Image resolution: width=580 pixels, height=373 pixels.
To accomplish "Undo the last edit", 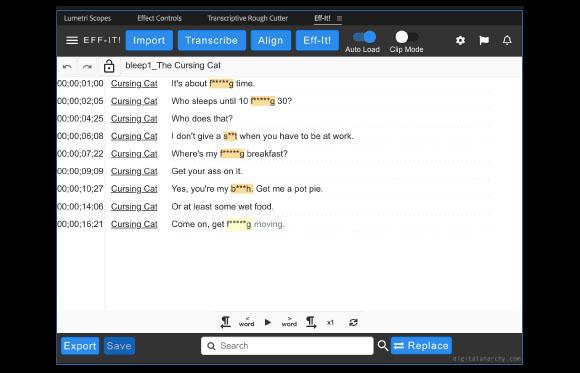I will 67,67.
